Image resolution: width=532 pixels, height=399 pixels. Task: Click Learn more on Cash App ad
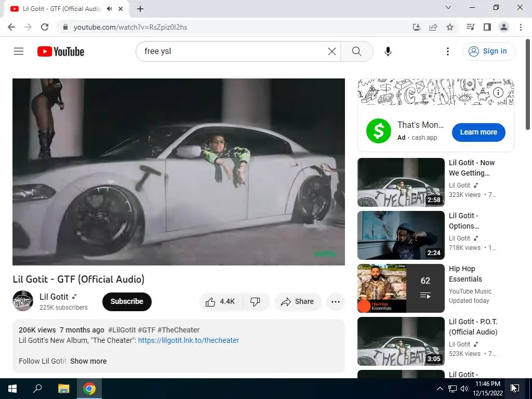478,132
